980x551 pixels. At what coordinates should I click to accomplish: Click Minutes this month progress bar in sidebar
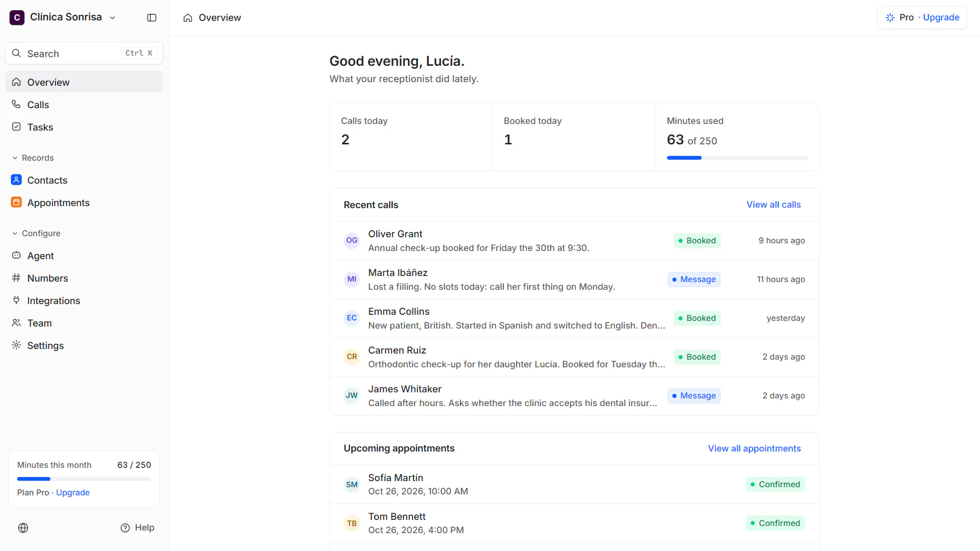[84, 479]
